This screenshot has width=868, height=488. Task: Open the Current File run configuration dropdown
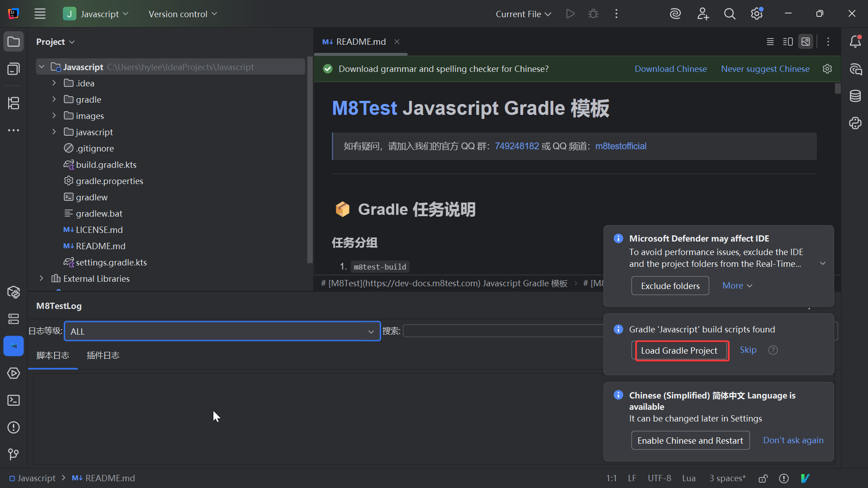(524, 14)
